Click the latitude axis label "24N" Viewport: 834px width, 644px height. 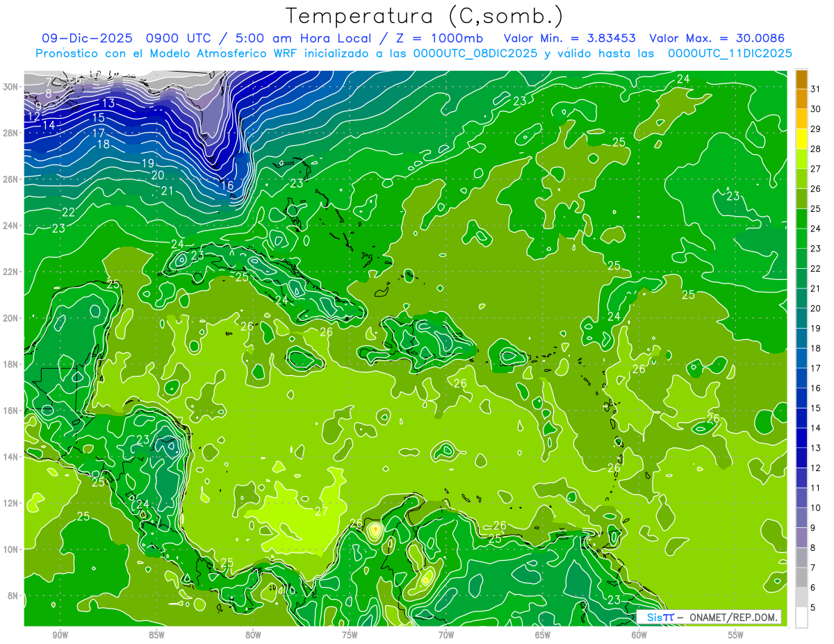pos(12,226)
